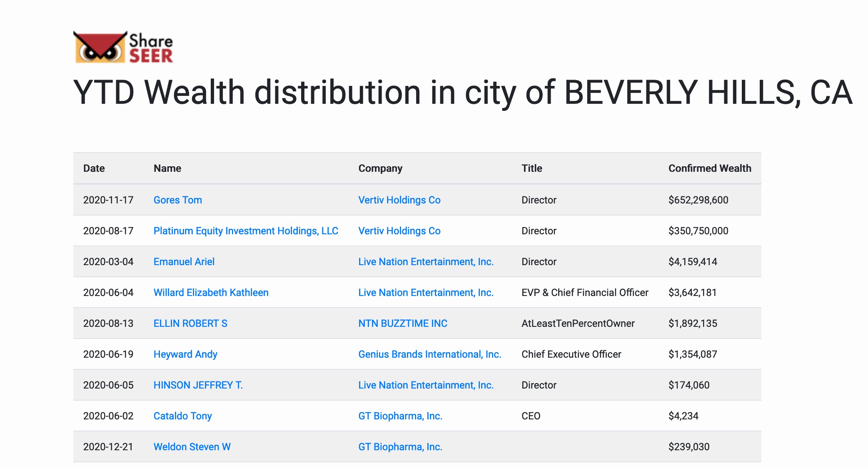Open the Cataldo Tony profile link
The width and height of the screenshot is (868, 469).
coord(182,416)
